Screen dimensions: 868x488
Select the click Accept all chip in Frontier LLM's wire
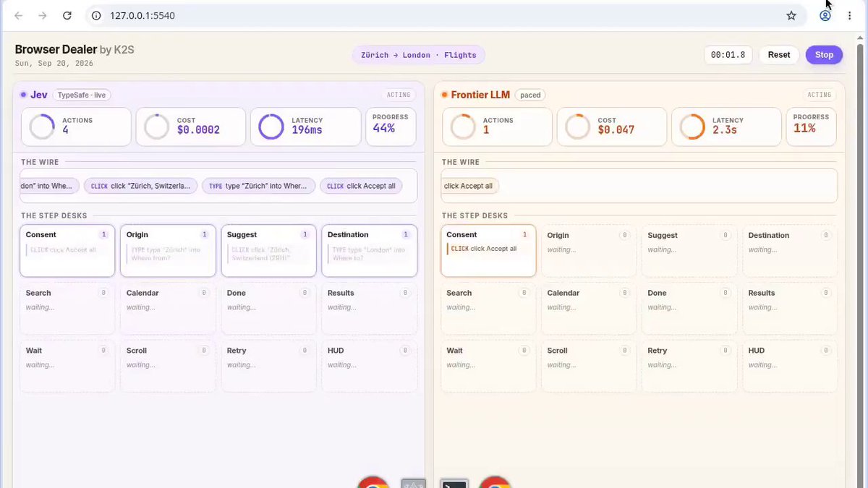tap(469, 186)
